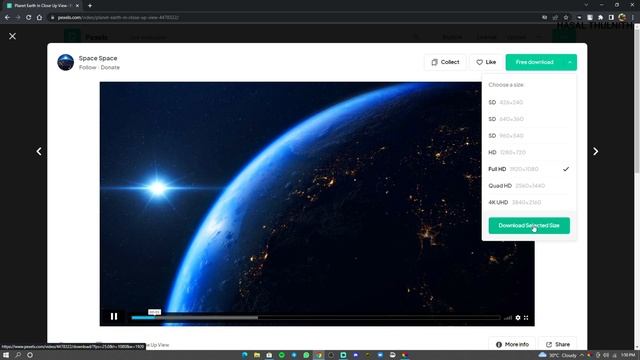This screenshot has height=360, width=640.
Task: Open a new browser tab with plus
Action: pos(90,6)
